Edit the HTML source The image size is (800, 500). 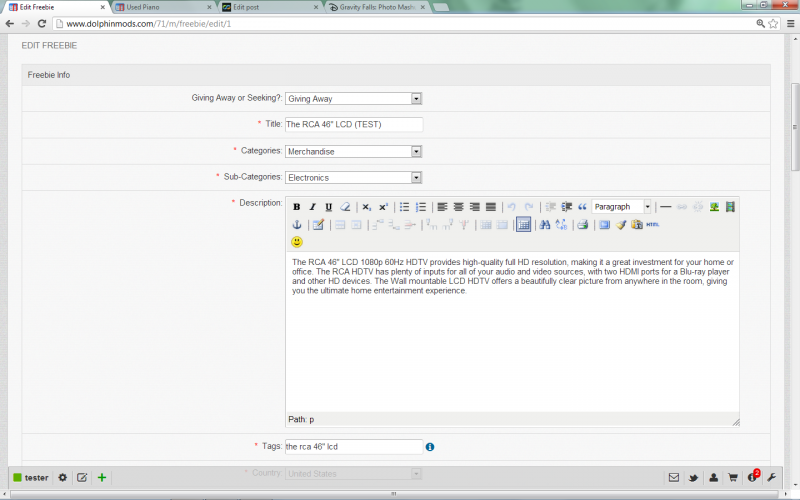(653, 224)
